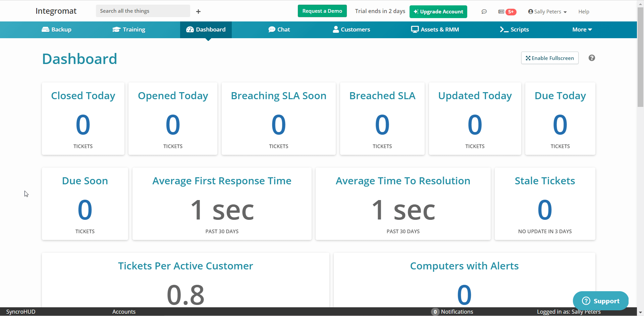
Task: Open the Due Today tickets count
Action: (x=560, y=125)
